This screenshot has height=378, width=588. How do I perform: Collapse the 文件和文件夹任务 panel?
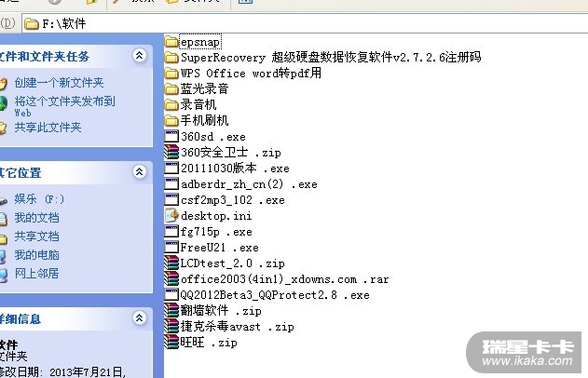coord(139,56)
